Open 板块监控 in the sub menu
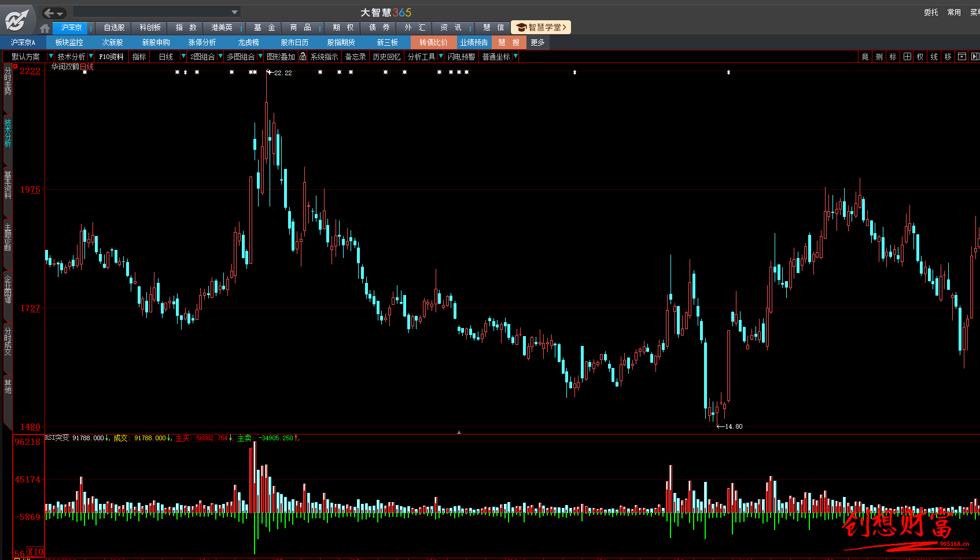Screen dimensions: 980x560 point(69,42)
